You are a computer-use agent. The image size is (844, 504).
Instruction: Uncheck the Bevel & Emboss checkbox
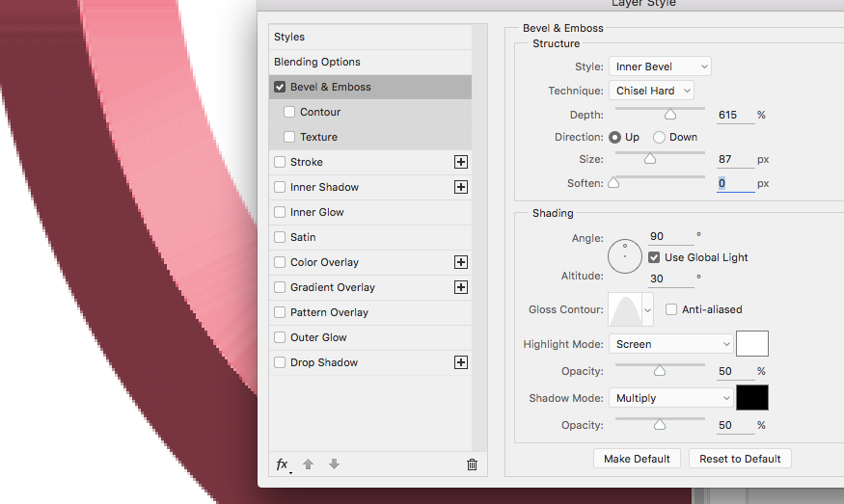click(280, 87)
